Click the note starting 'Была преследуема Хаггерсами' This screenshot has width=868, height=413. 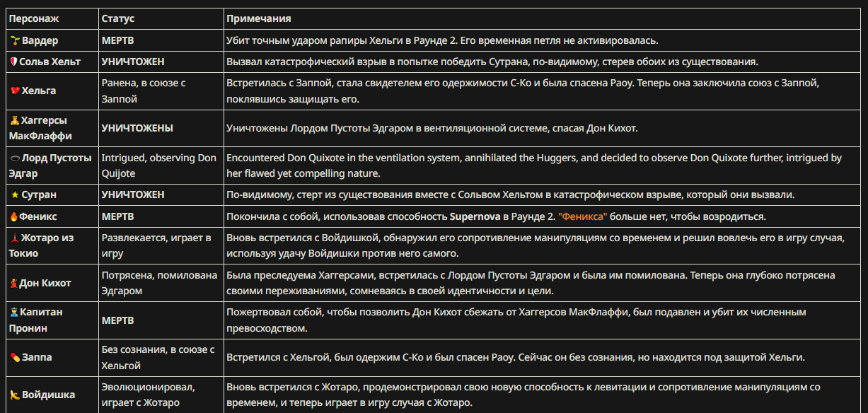pyautogui.click(x=531, y=284)
